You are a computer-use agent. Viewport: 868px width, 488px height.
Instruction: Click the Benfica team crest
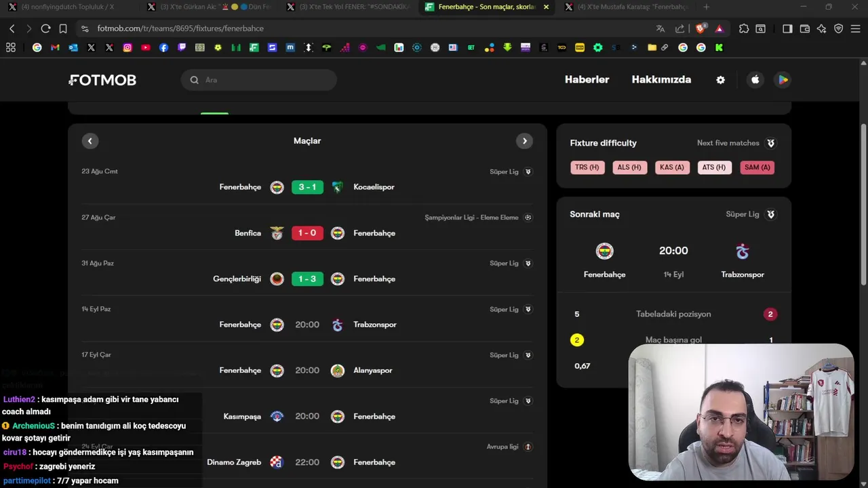tap(277, 233)
